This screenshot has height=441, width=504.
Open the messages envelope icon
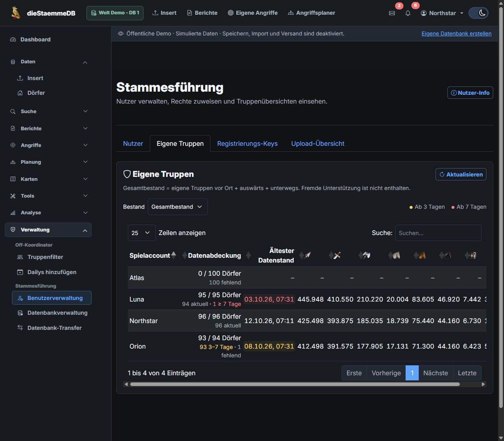[x=392, y=13]
